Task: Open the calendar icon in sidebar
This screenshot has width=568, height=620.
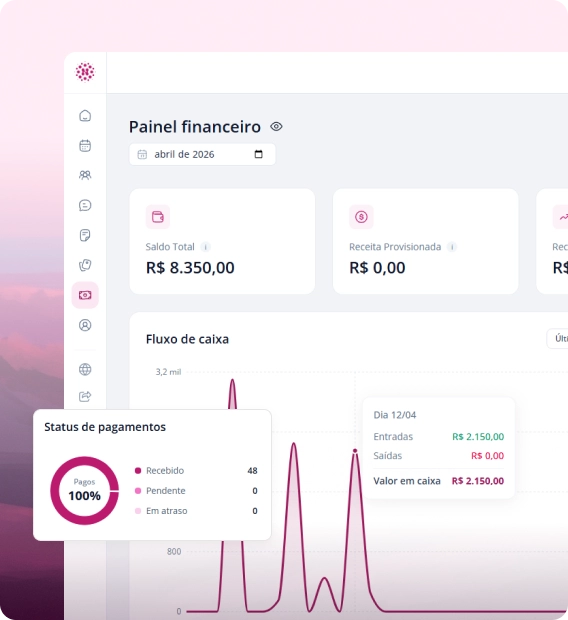Action: pyautogui.click(x=85, y=146)
